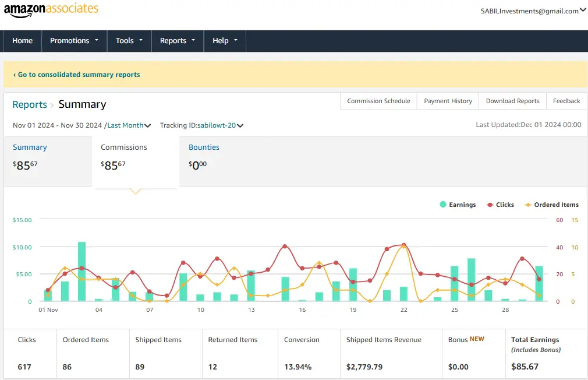
Task: Click the Conversion value 13.94%
Action: click(x=297, y=367)
